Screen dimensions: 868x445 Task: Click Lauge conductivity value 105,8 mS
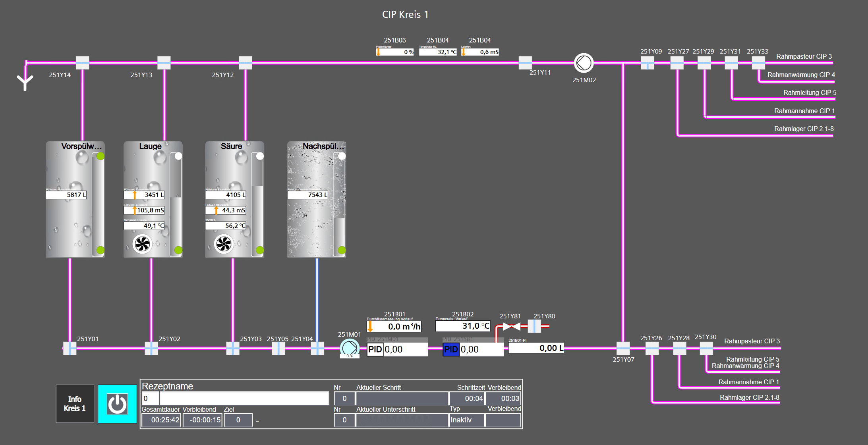tap(144, 210)
